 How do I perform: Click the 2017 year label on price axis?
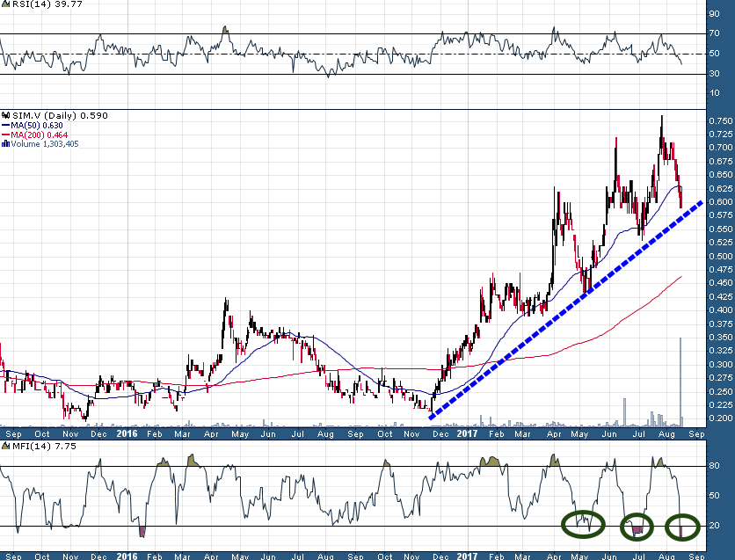click(468, 434)
